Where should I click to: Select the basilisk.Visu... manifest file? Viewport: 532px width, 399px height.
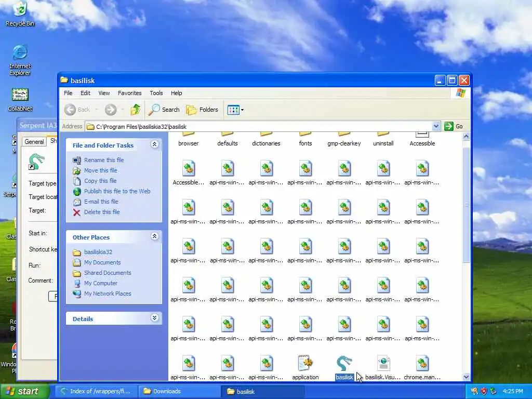(x=383, y=367)
